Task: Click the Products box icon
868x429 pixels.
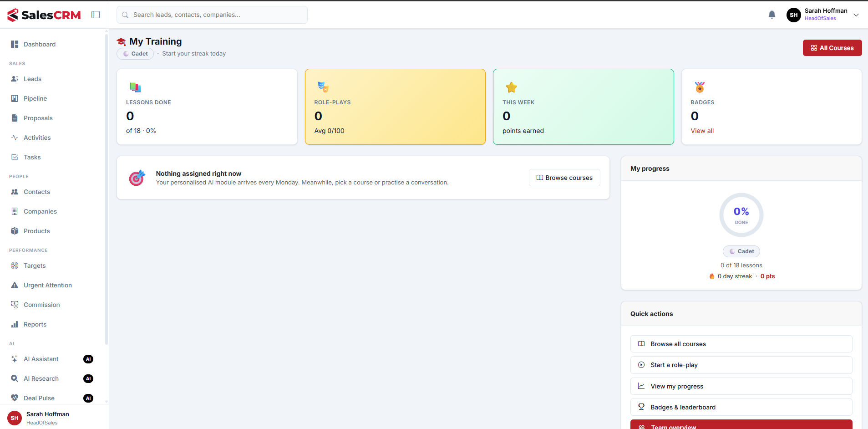Action: point(15,231)
